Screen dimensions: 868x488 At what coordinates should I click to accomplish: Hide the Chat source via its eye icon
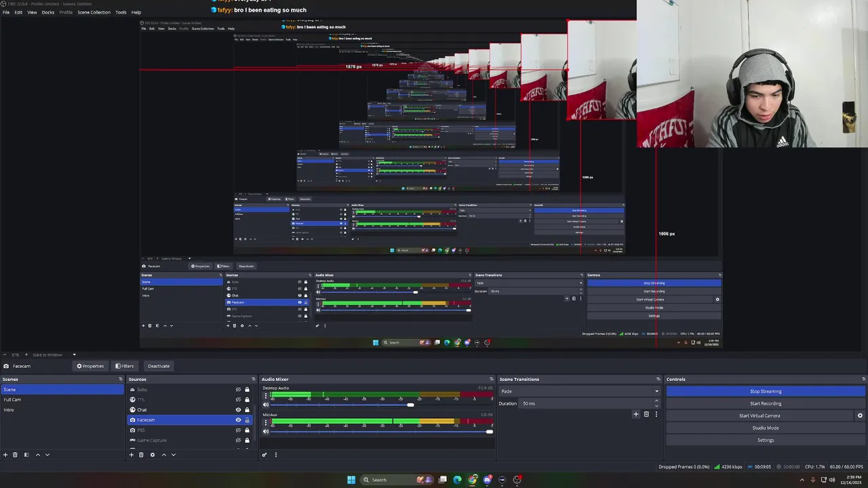click(x=238, y=410)
